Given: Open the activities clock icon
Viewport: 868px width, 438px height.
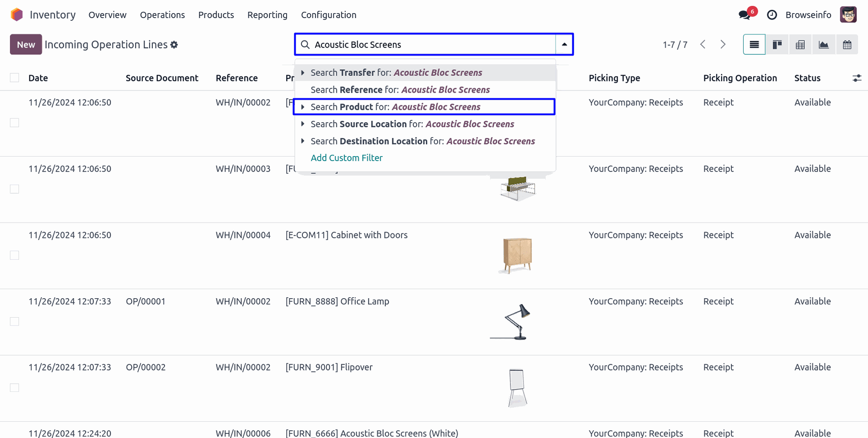Looking at the screenshot, I should pos(772,15).
